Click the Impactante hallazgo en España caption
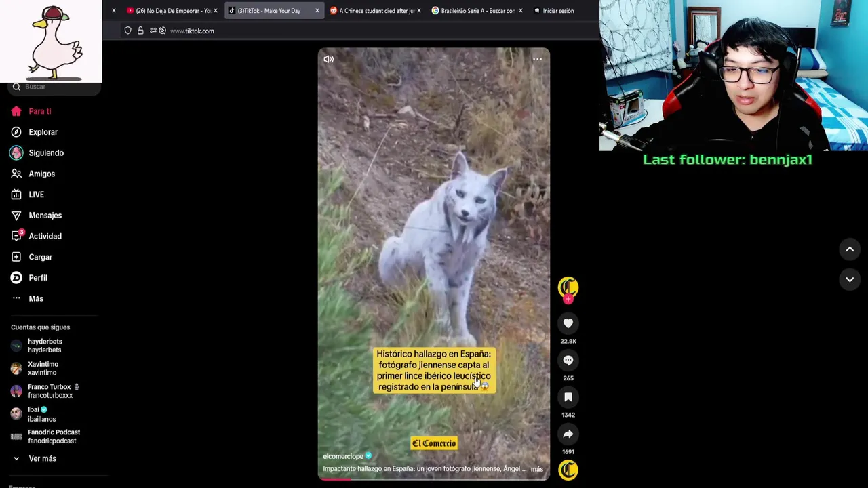The height and width of the screenshot is (488, 868). 425,469
